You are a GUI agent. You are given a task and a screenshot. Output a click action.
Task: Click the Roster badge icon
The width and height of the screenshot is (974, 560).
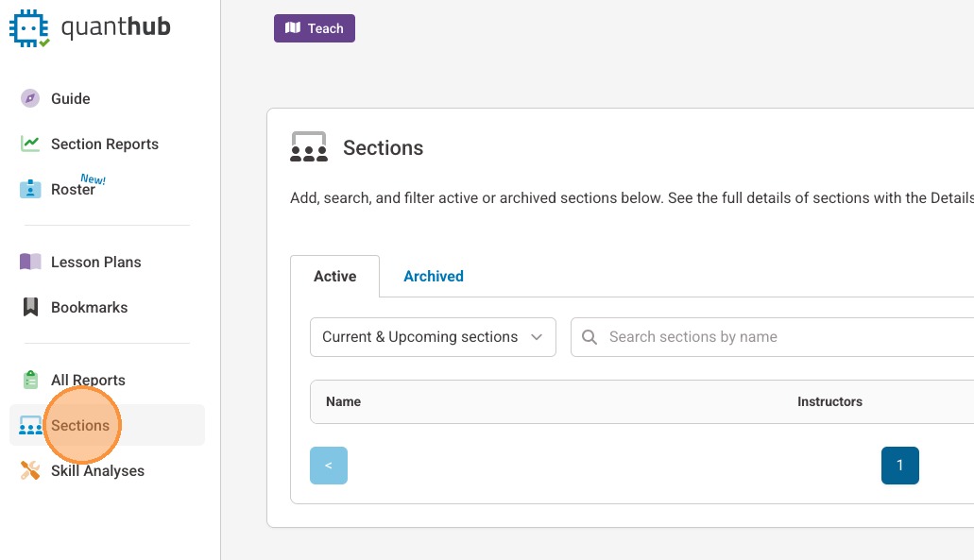30,189
